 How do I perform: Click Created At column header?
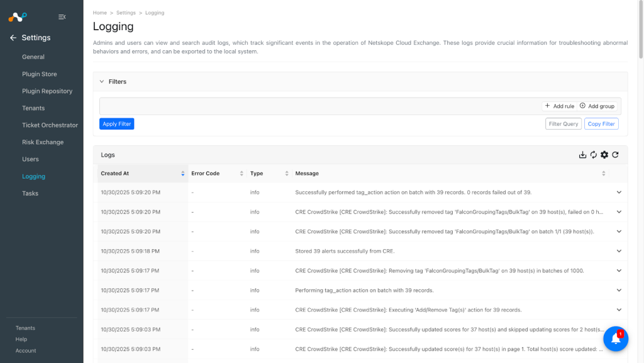[x=143, y=174]
